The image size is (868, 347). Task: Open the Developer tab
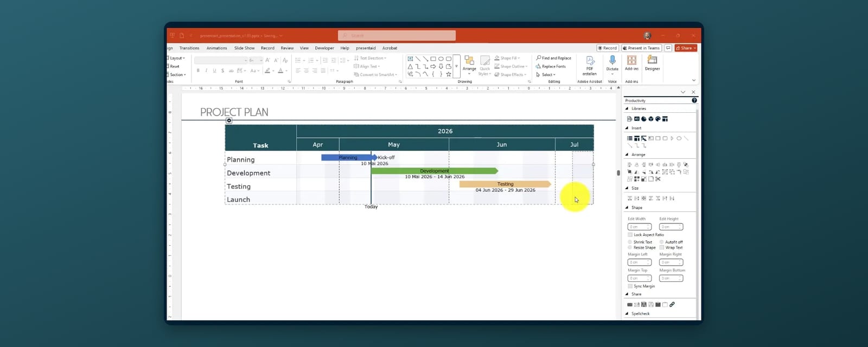click(x=324, y=48)
